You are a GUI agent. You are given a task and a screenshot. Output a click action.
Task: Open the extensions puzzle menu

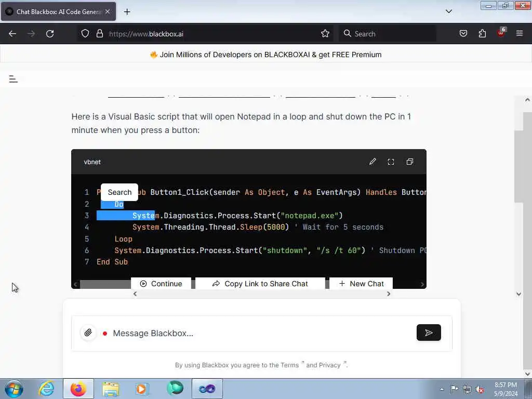[x=482, y=34]
